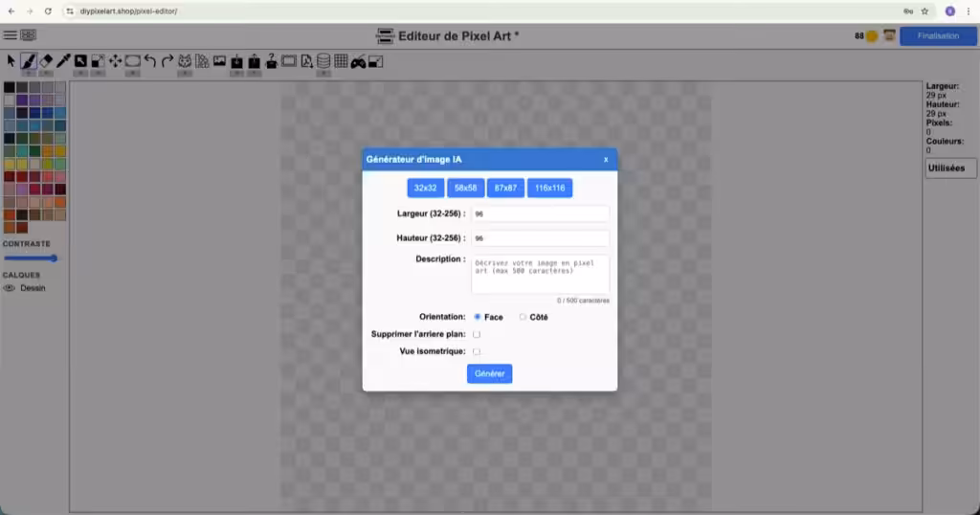Select the eraser tool
The width and height of the screenshot is (980, 515).
pos(46,60)
